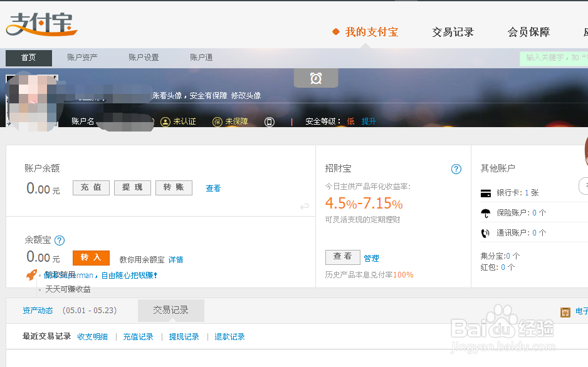Open 收支明细 link
The height and width of the screenshot is (367, 588).
pyautogui.click(x=93, y=337)
